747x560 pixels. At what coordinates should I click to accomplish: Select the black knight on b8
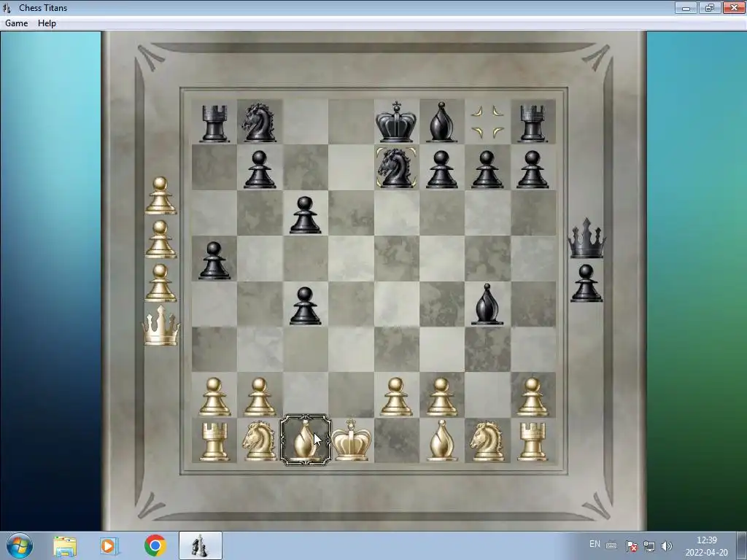click(259, 122)
